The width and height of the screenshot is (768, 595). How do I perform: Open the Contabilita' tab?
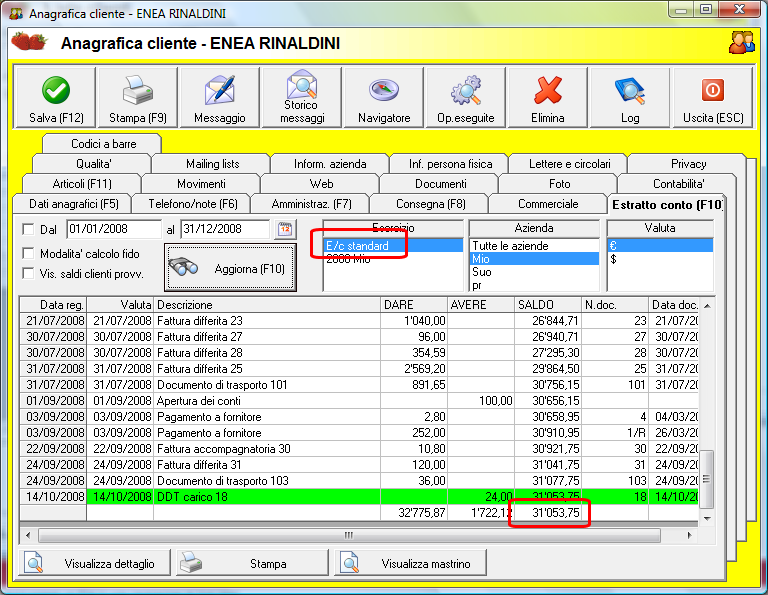[x=678, y=184]
